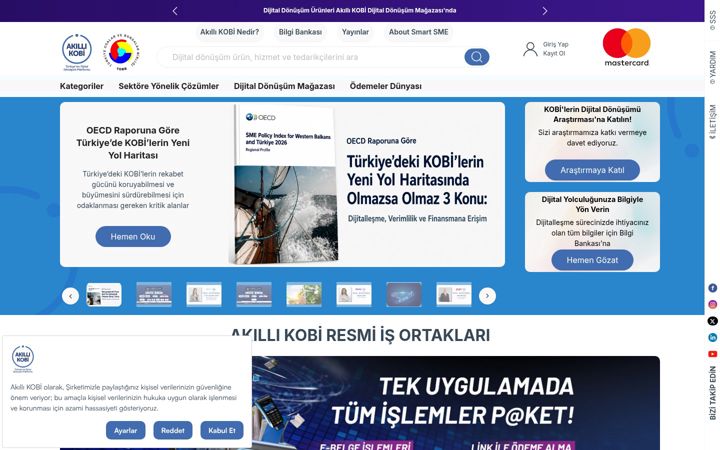Select the seventh dark blue carousel thumbnail
This screenshot has height=450, width=720.
(404, 294)
